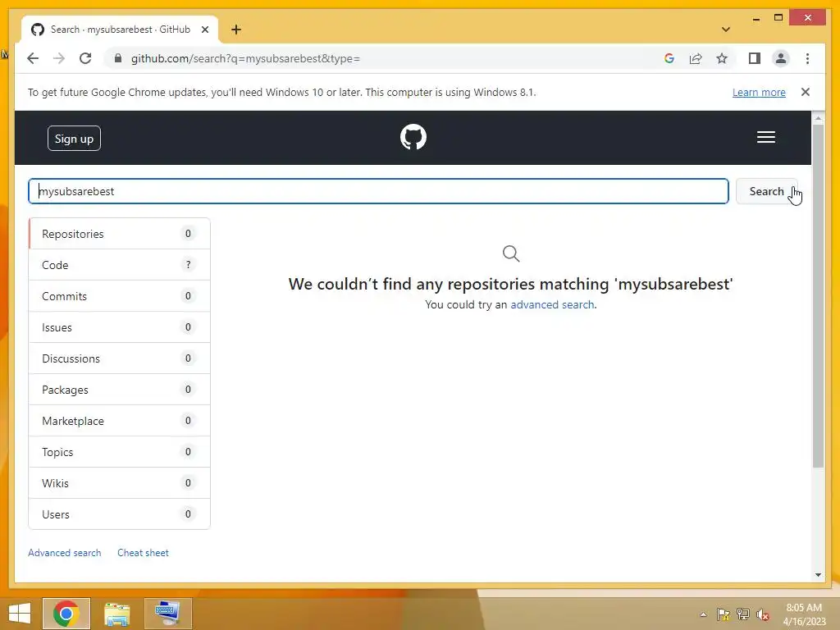This screenshot has height=630, width=840.
Task: Select the Packages filter
Action: (120, 390)
